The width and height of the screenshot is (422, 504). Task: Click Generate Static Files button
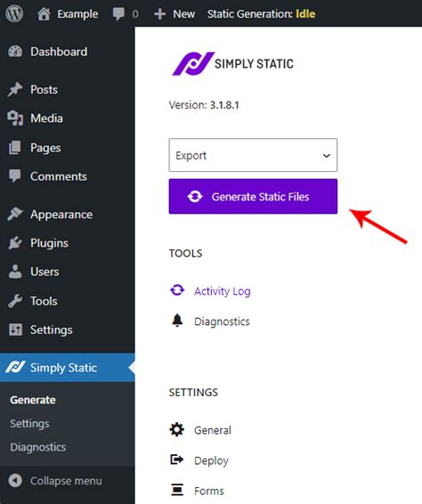253,197
